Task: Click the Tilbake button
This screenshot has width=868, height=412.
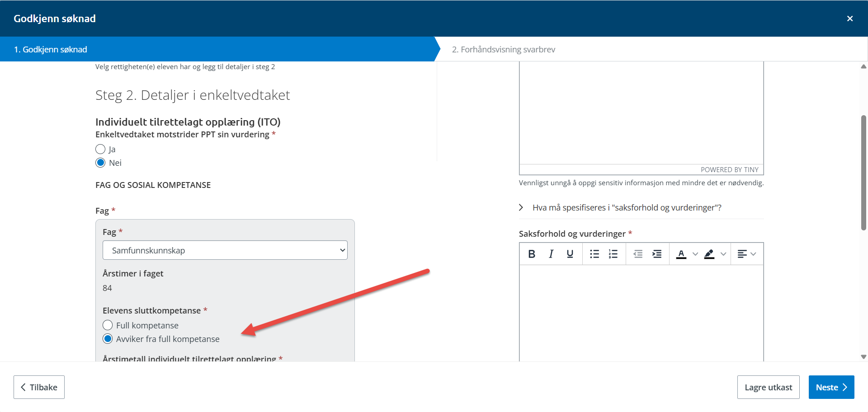Action: point(39,387)
